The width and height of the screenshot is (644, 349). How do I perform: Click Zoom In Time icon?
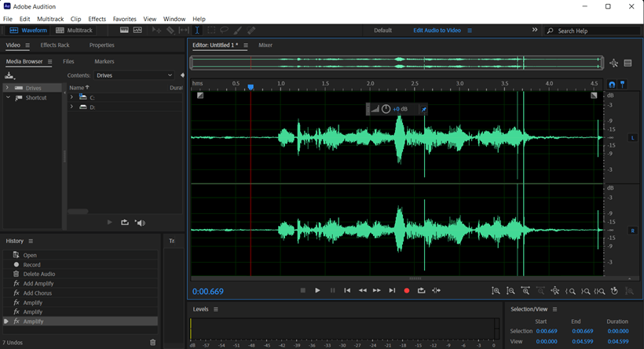[x=525, y=291]
